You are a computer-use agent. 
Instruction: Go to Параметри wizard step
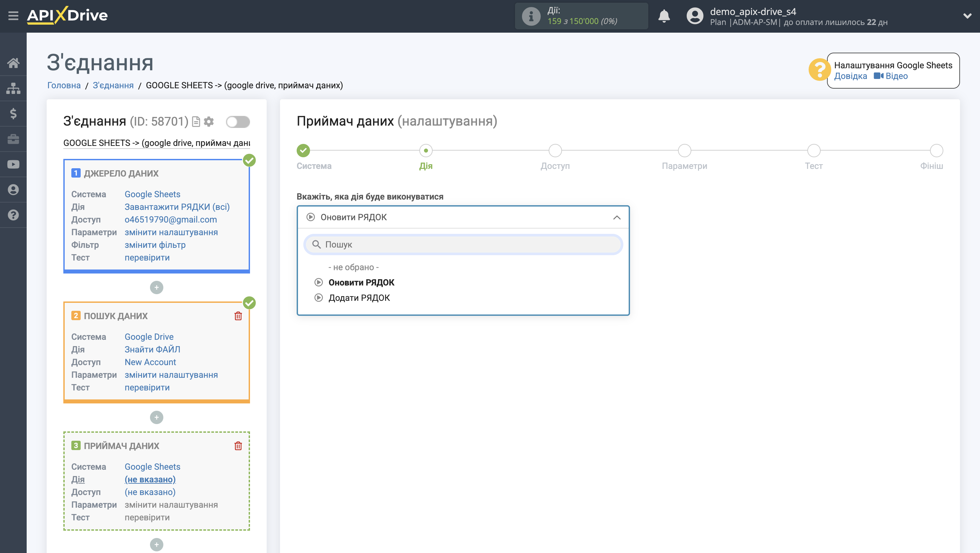[x=684, y=151]
